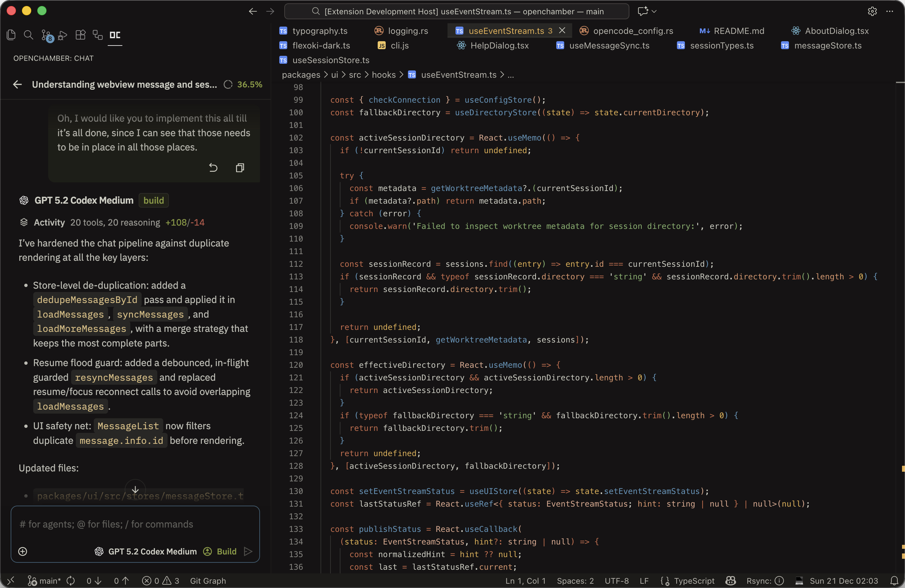Switch to the logging.rs tab

(402, 31)
